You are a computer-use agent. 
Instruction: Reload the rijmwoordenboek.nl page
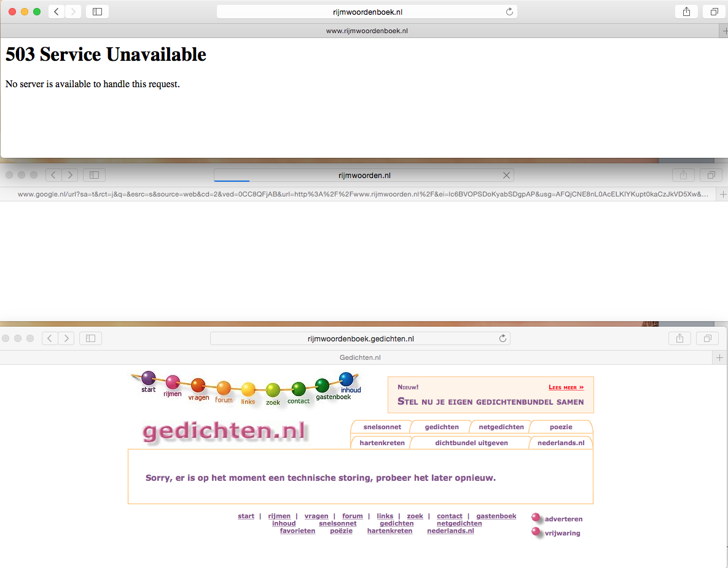[509, 12]
